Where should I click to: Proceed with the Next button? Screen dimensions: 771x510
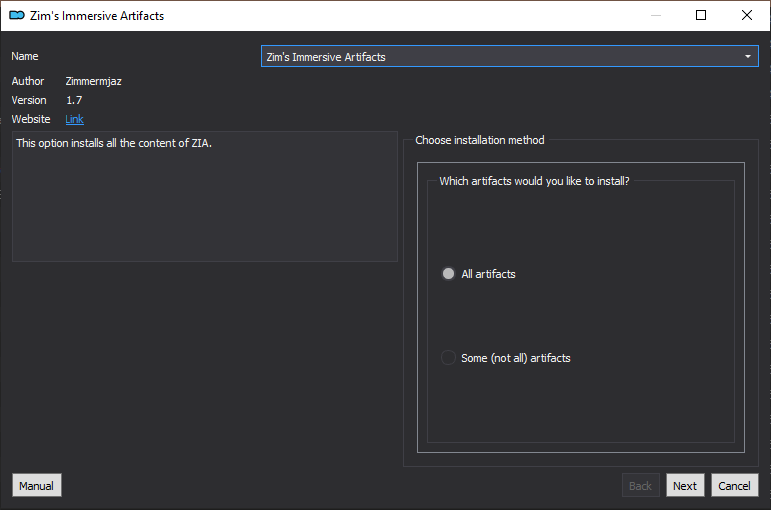685,485
